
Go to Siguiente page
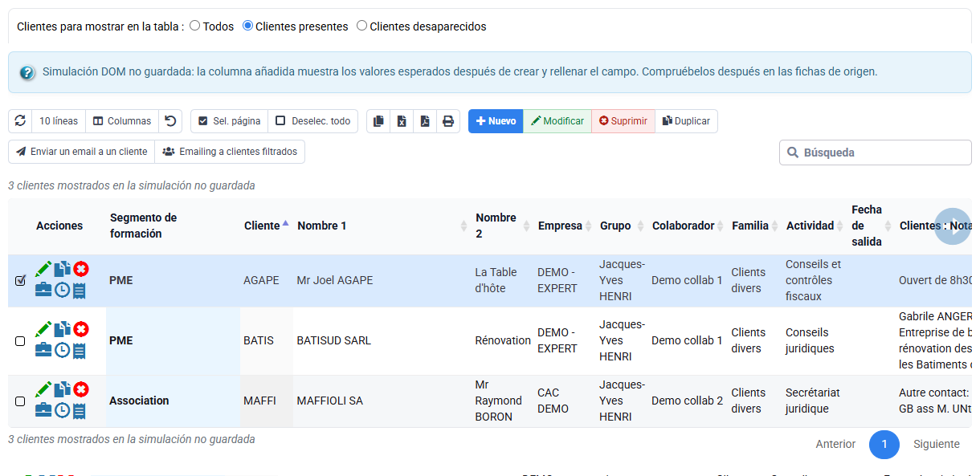pyautogui.click(x=937, y=444)
